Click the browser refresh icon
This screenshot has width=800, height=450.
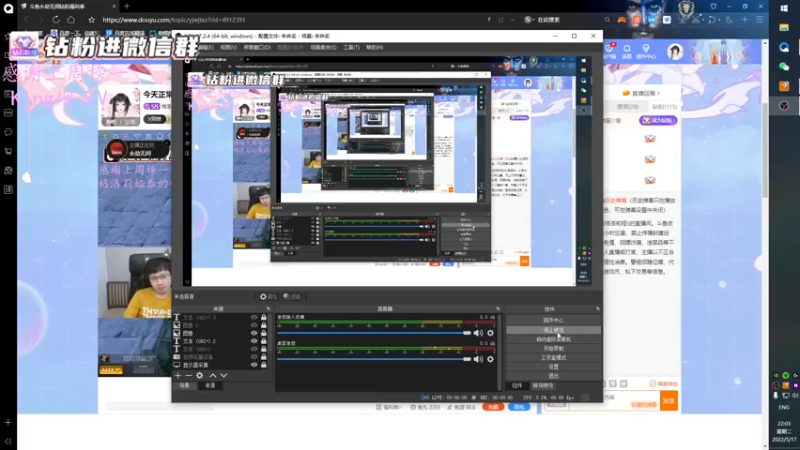(56, 19)
